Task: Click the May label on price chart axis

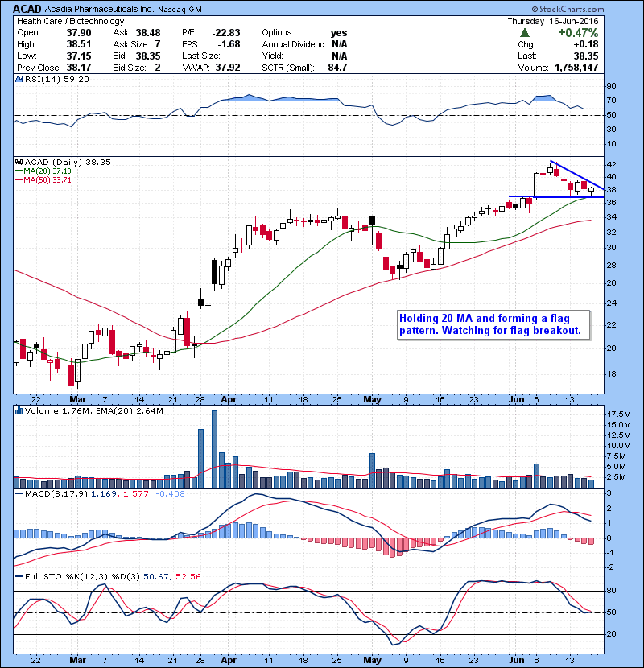Action: point(372,400)
